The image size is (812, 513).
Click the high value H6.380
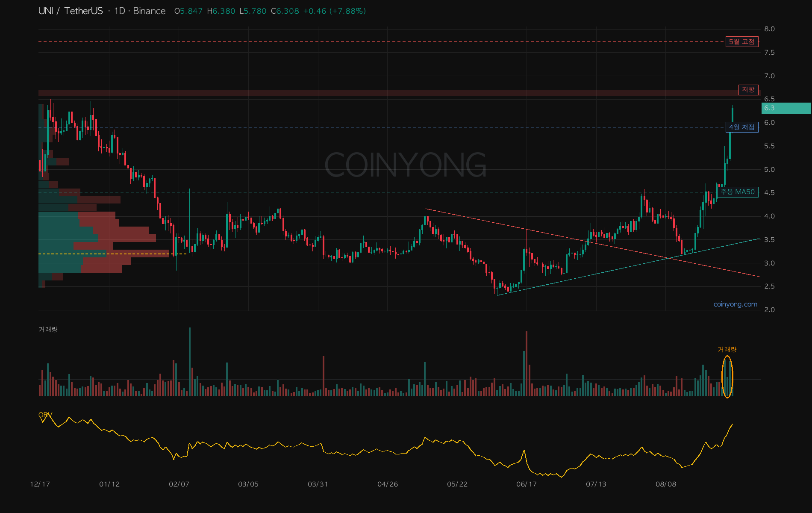[x=221, y=11]
